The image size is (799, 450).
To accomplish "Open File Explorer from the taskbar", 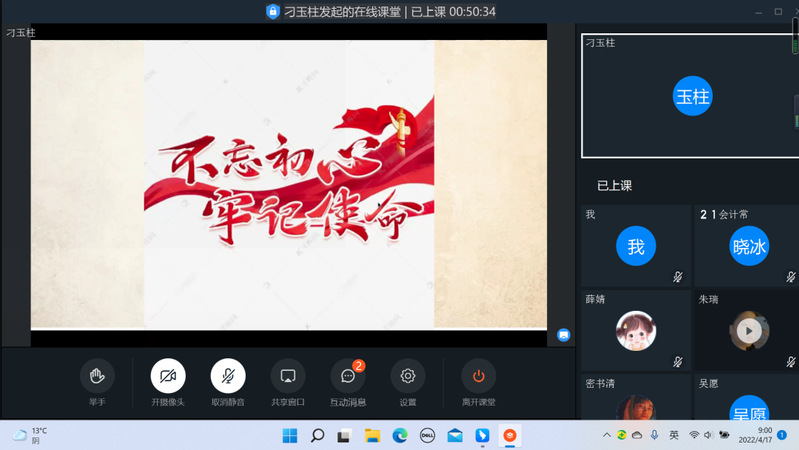I will pyautogui.click(x=372, y=435).
